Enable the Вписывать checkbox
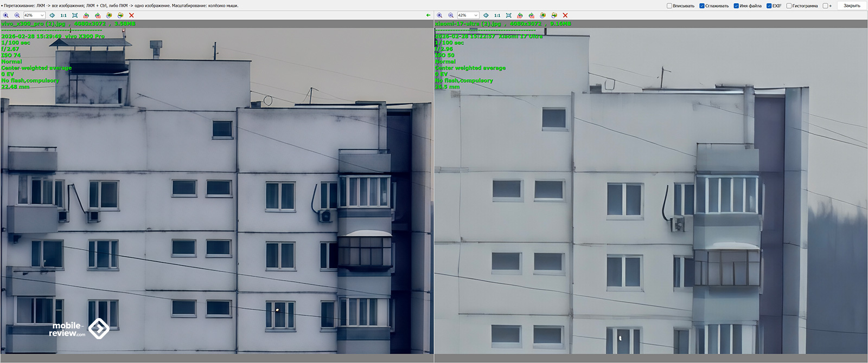Image resolution: width=868 pixels, height=363 pixels. [669, 6]
